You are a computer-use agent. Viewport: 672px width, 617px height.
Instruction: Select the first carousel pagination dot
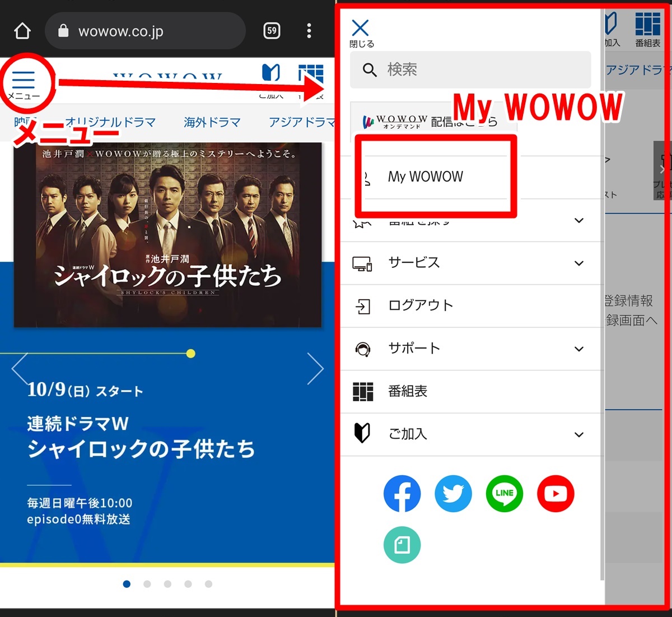[x=127, y=584]
